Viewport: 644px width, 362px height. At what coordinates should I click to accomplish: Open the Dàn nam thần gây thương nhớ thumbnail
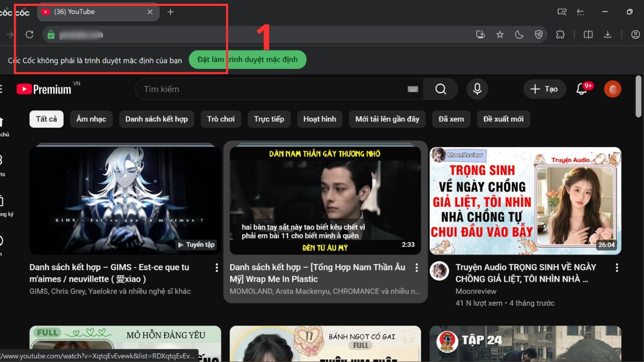click(325, 201)
